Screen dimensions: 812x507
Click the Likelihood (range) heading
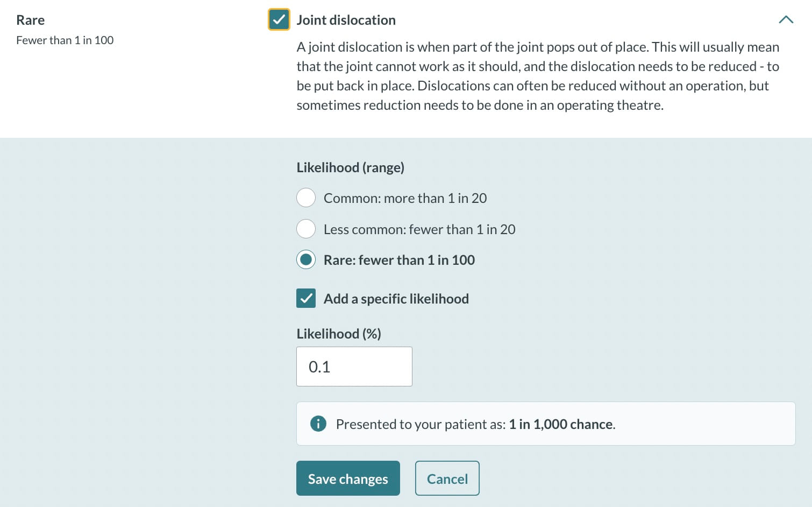click(350, 167)
